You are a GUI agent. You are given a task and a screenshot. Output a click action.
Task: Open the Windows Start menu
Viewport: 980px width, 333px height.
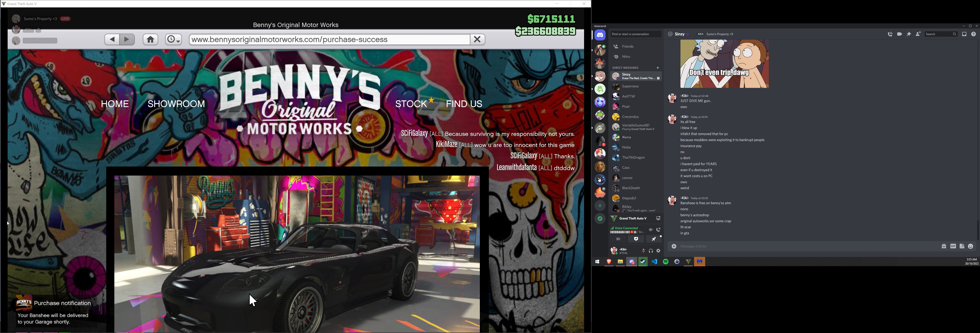click(x=597, y=262)
